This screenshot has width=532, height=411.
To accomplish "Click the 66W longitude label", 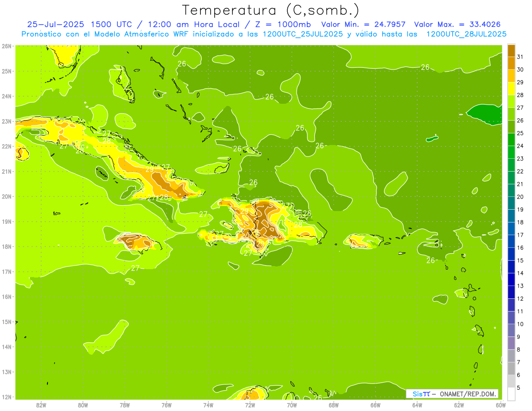I will pos(376,405).
